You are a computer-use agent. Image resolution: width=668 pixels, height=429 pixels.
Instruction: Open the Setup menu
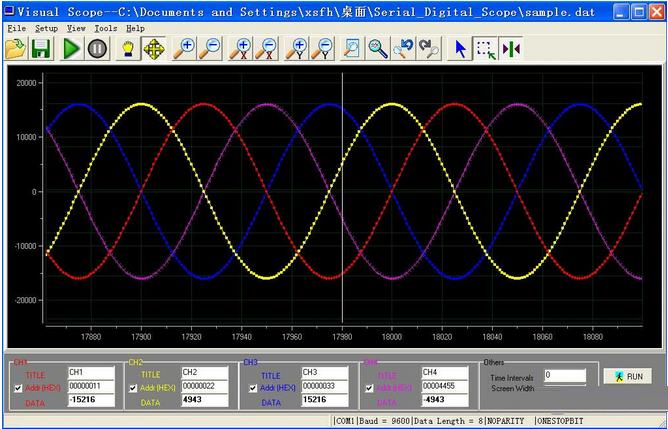[46, 28]
